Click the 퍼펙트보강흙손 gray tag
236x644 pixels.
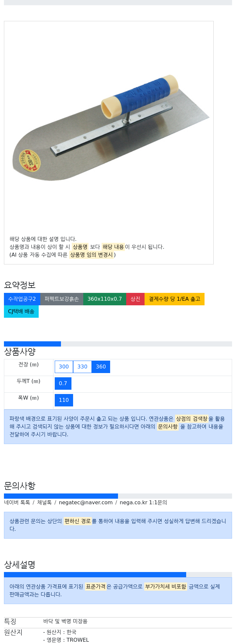click(x=62, y=299)
